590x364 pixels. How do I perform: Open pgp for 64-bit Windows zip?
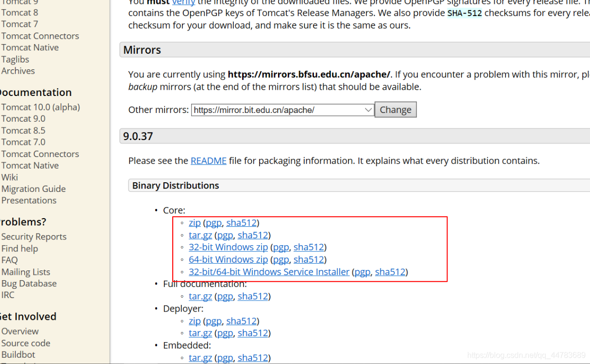[x=281, y=259]
